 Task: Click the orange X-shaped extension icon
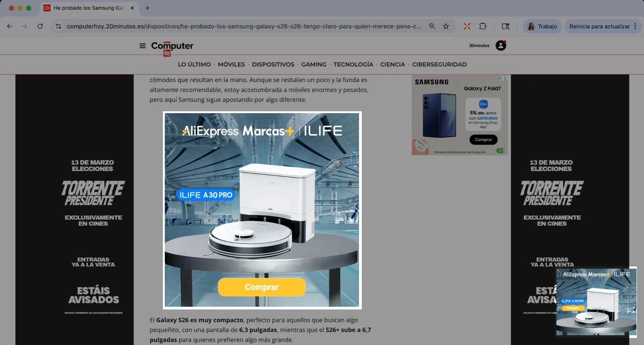(467, 27)
